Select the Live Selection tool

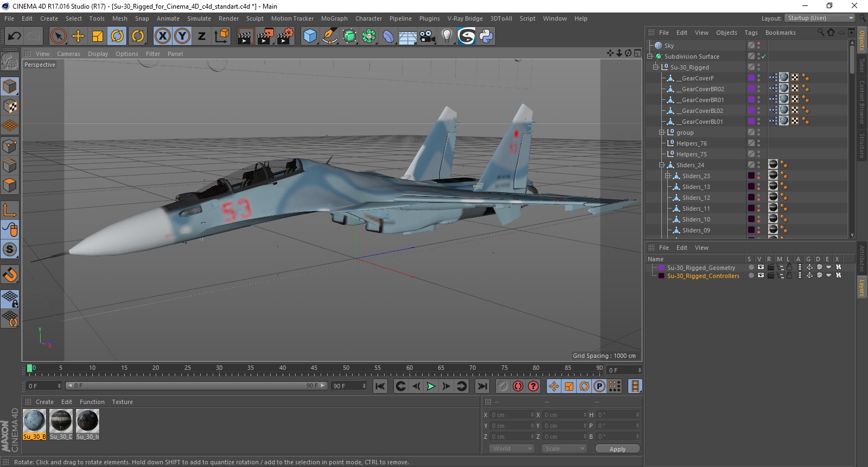[x=58, y=36]
